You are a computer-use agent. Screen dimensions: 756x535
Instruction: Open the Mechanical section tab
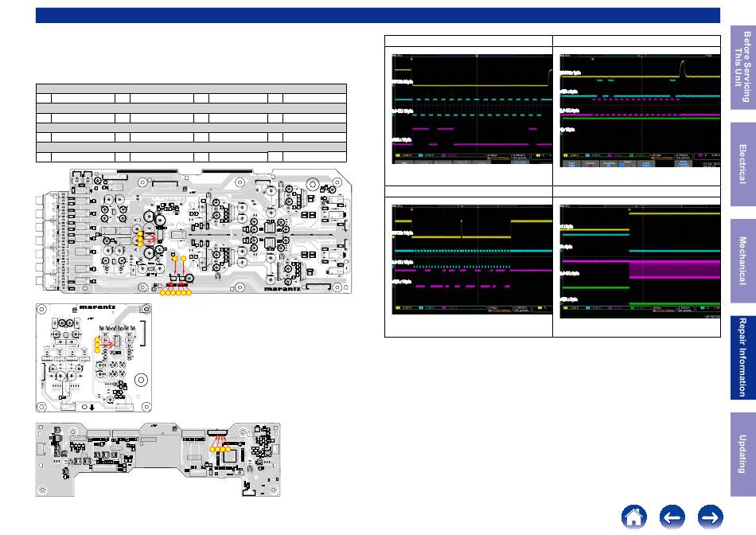(x=743, y=261)
